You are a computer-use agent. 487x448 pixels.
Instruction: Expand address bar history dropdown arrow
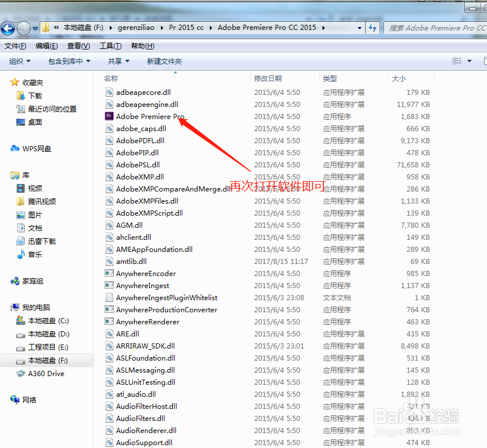tap(359, 28)
